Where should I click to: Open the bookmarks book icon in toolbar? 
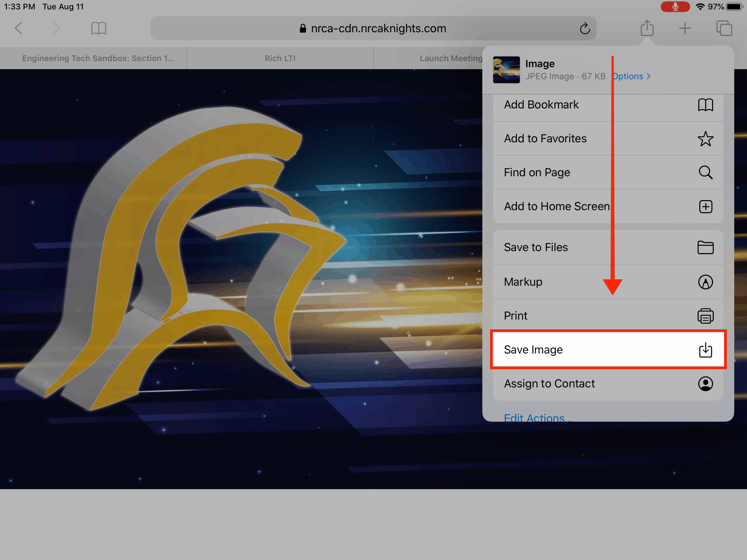(99, 28)
